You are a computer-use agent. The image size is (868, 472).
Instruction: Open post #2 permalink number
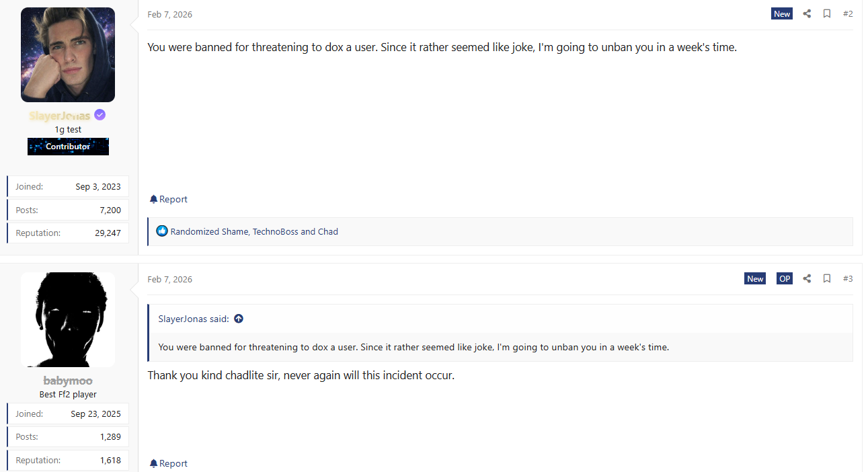point(847,13)
